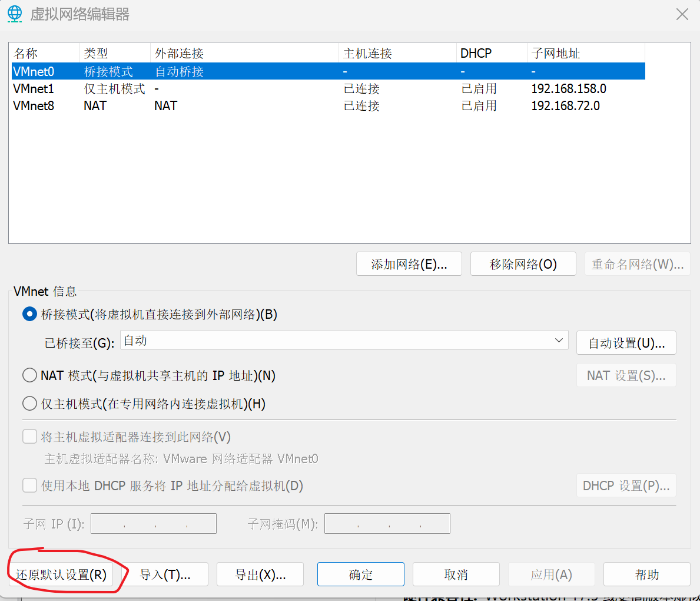Click the DHCP column header

point(492,53)
